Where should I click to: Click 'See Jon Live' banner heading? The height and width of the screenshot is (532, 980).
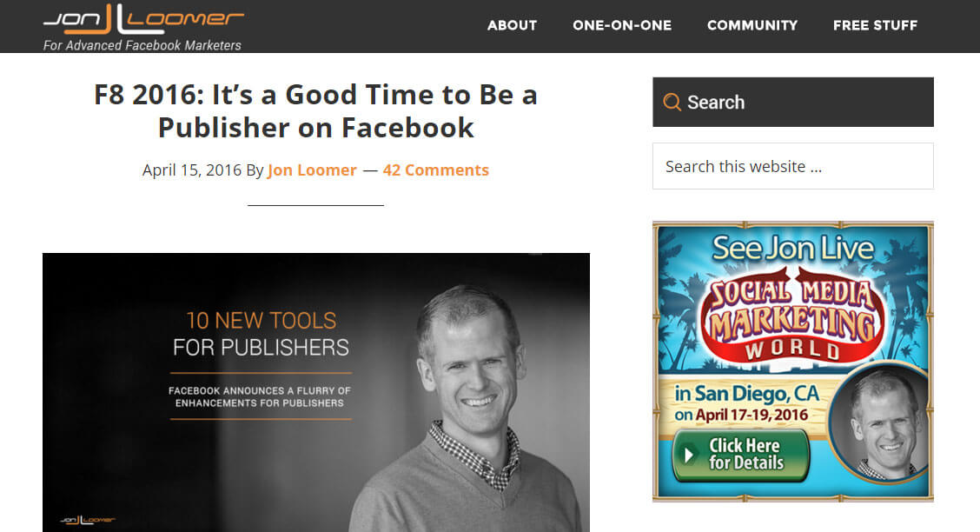tap(792, 249)
